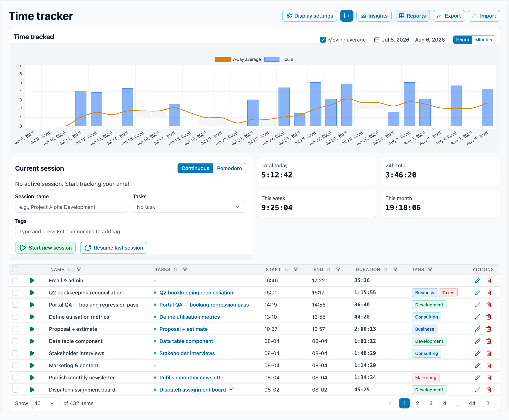Sort by End time

coord(328,269)
